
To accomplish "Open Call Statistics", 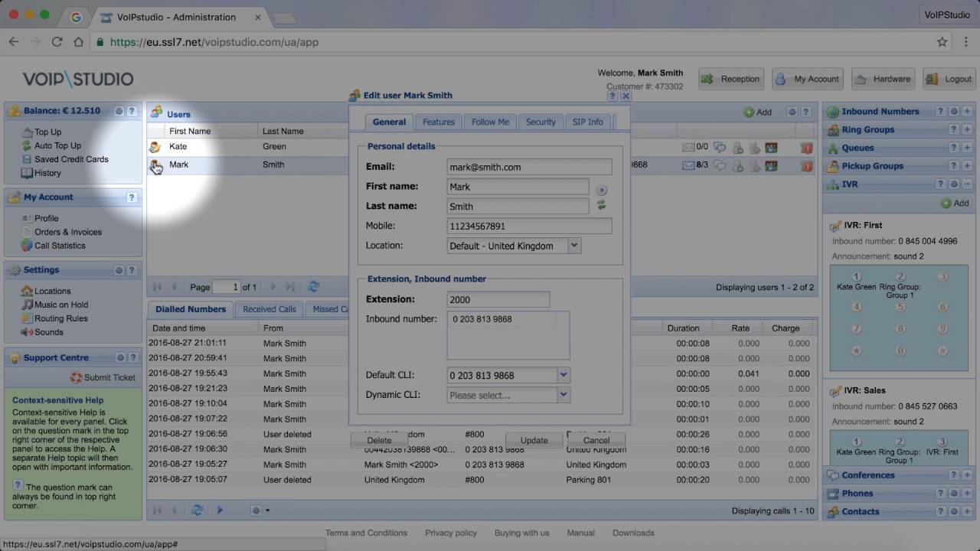I will 60,246.
